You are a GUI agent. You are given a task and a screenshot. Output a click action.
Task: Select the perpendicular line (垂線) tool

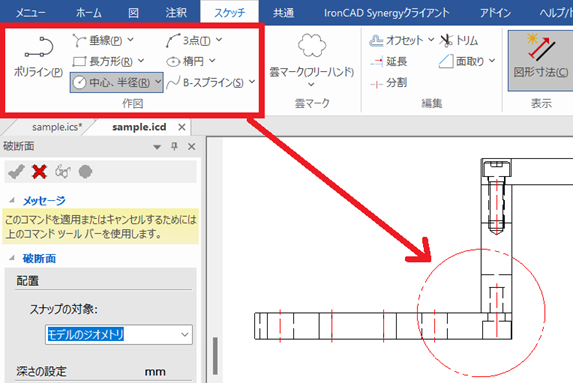click(98, 40)
